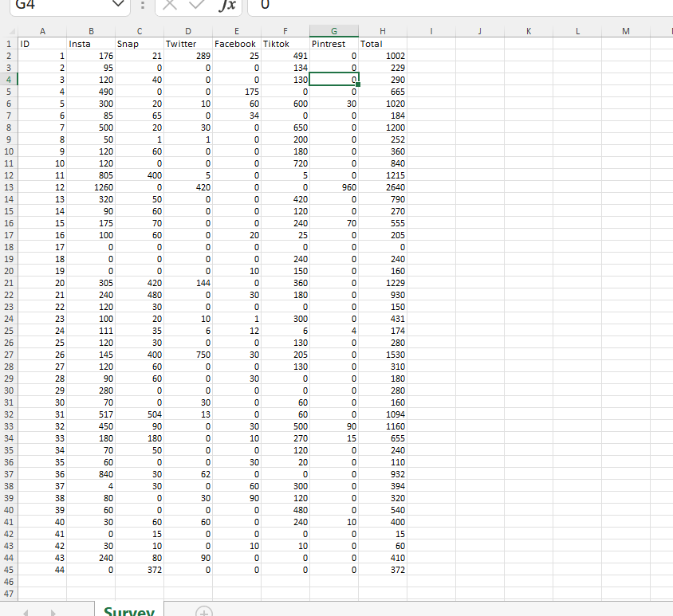
Task: Select column A header
Action: tap(42, 31)
